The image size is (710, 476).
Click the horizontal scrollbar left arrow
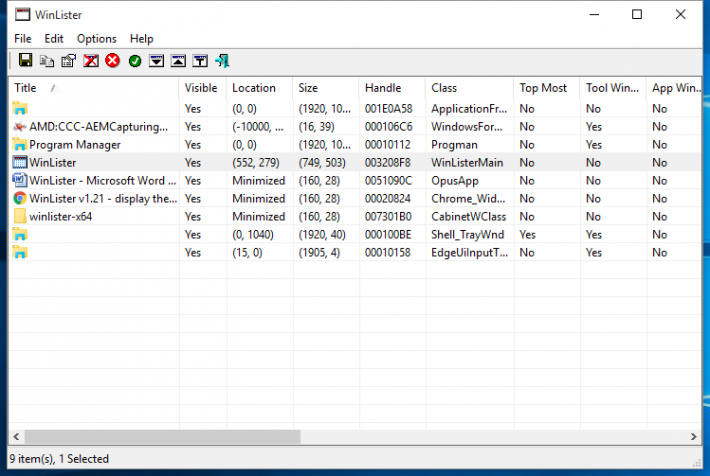16,437
